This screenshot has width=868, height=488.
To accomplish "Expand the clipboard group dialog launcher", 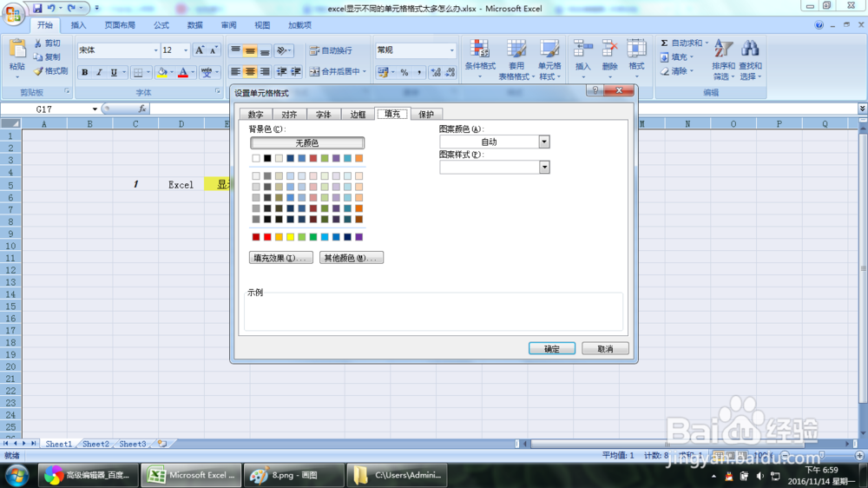I will [x=67, y=91].
